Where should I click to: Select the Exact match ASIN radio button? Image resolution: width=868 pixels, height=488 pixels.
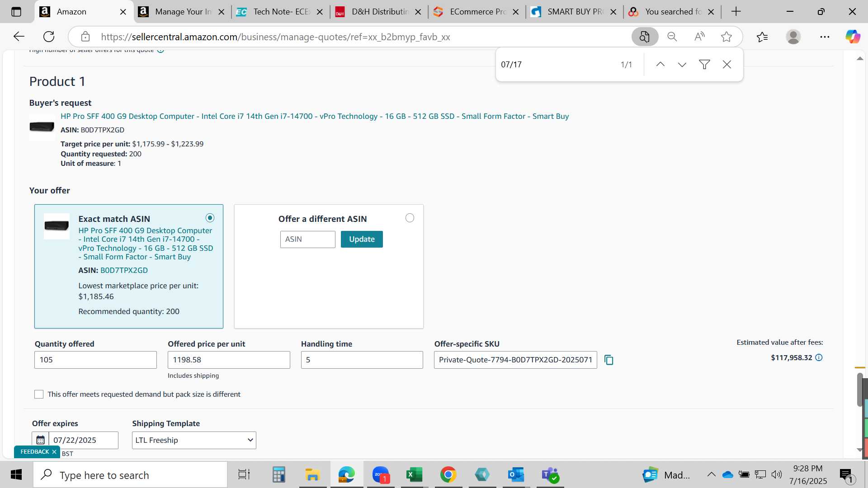click(x=210, y=218)
